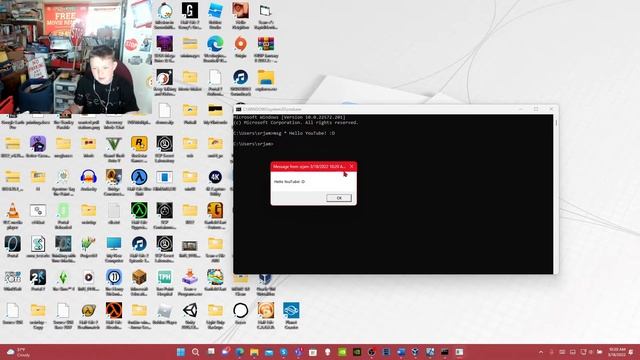Viewport: 640px width, 360px height.
Task: Open Skype from the taskbar
Action: [284, 352]
